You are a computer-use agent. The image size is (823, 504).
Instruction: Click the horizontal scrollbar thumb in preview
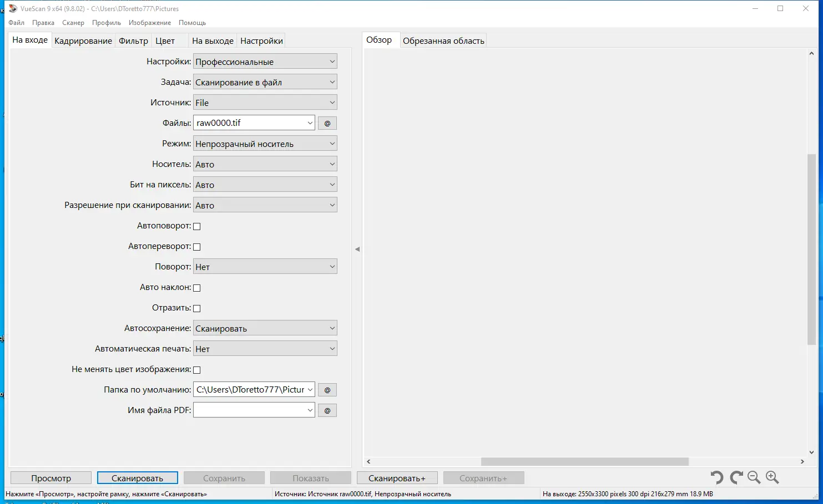tap(585, 461)
